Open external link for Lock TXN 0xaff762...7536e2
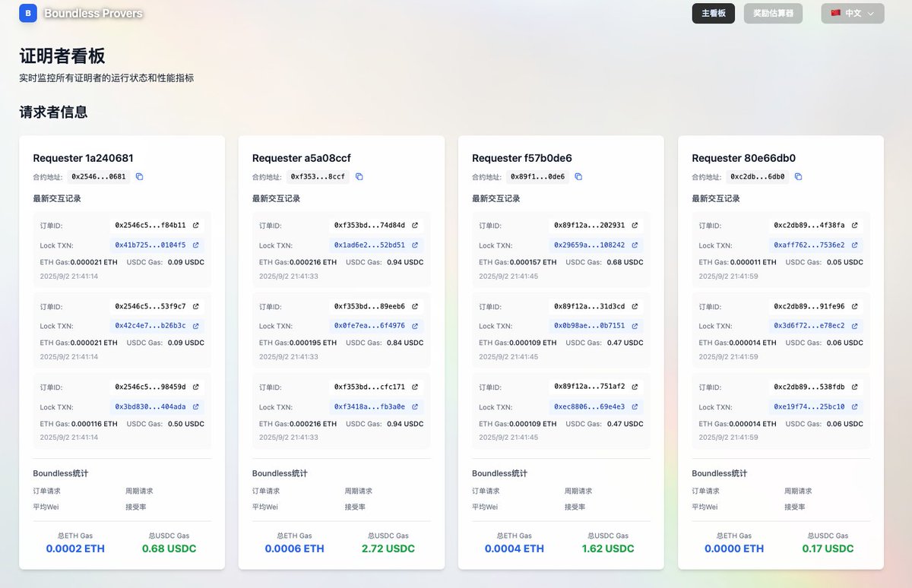Screen dimensions: 912x588 point(854,245)
